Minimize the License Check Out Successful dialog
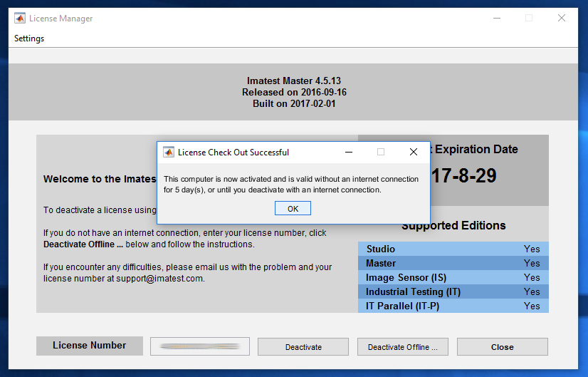This screenshot has height=377, width=588. 349,152
